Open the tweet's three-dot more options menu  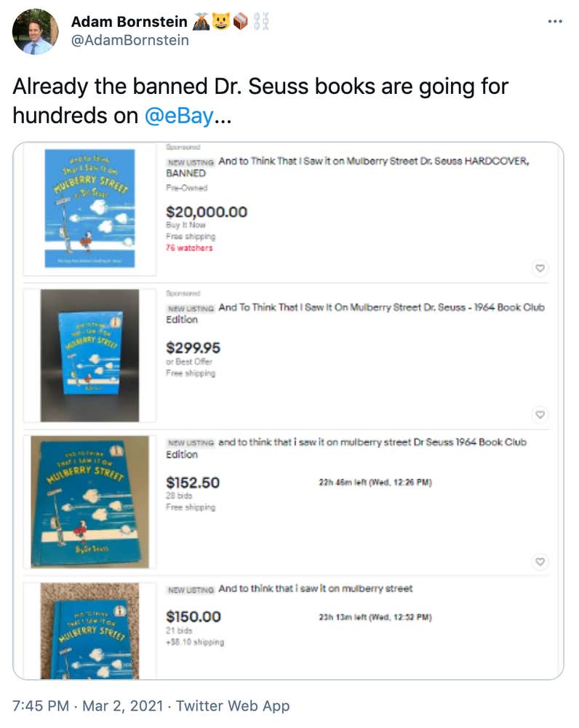(555, 22)
